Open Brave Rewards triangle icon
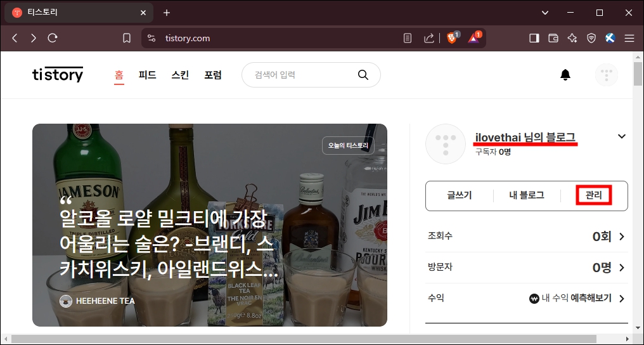Viewport: 644px width, 345px height. tap(474, 38)
